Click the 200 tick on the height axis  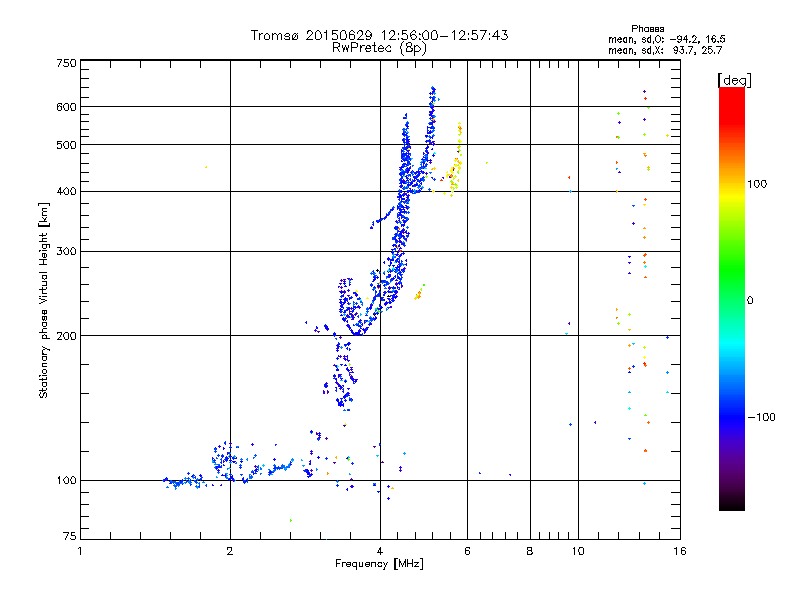(66, 335)
